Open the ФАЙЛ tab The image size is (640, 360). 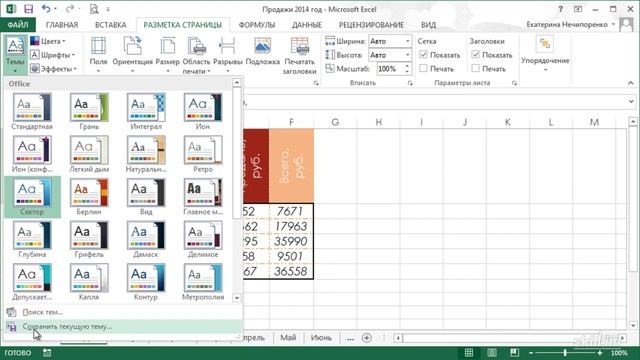pos(18,25)
